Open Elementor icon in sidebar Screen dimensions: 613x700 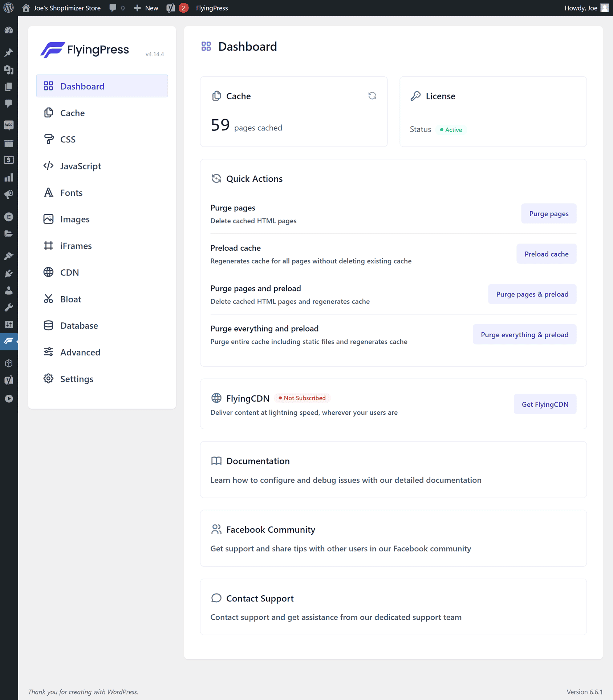coord(9,217)
